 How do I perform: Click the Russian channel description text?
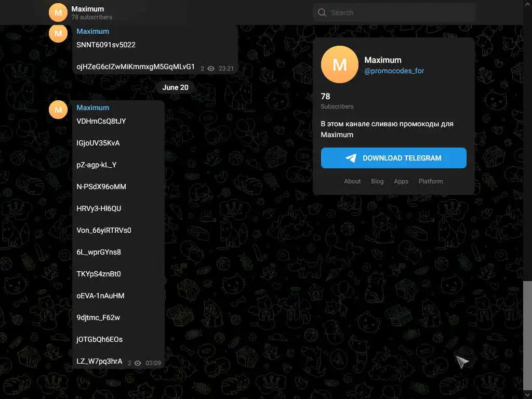tap(387, 129)
